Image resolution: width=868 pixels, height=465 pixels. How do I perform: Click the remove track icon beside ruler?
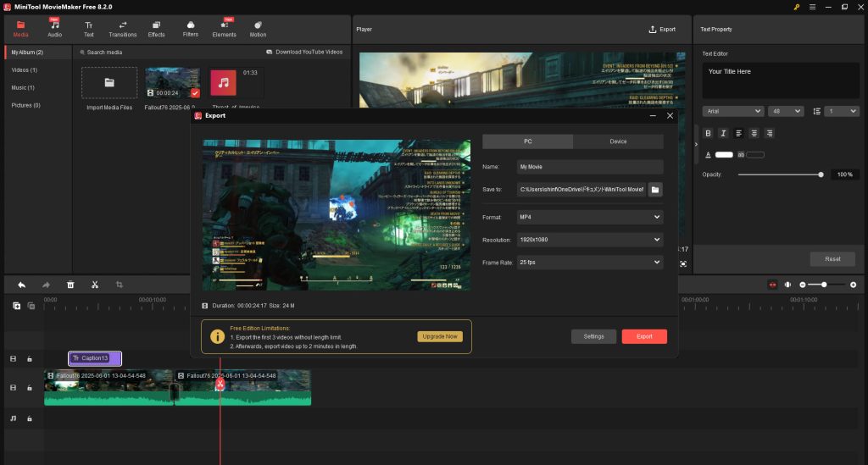point(31,306)
